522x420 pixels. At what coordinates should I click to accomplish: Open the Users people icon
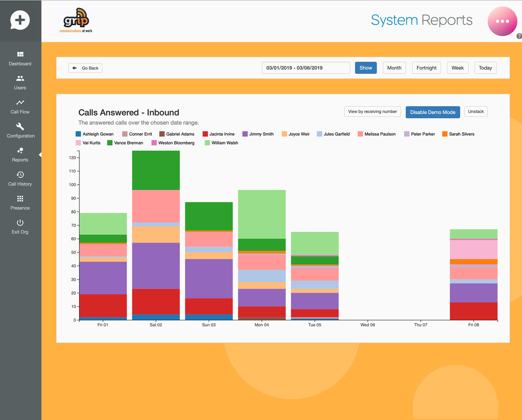point(20,78)
